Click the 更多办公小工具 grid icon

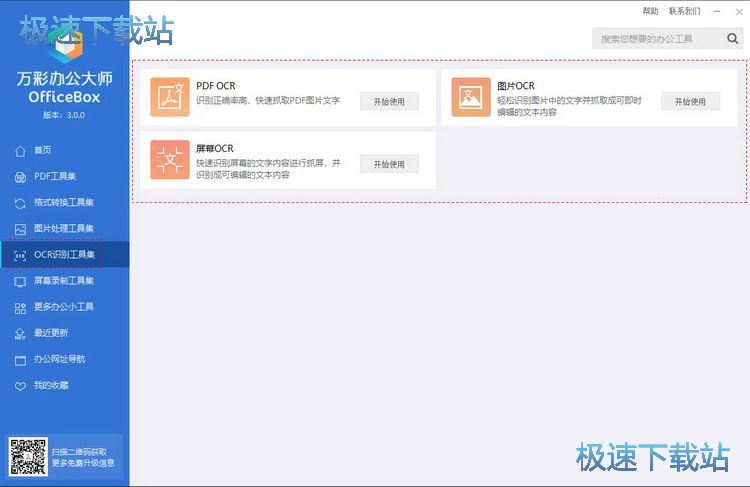(x=20, y=308)
